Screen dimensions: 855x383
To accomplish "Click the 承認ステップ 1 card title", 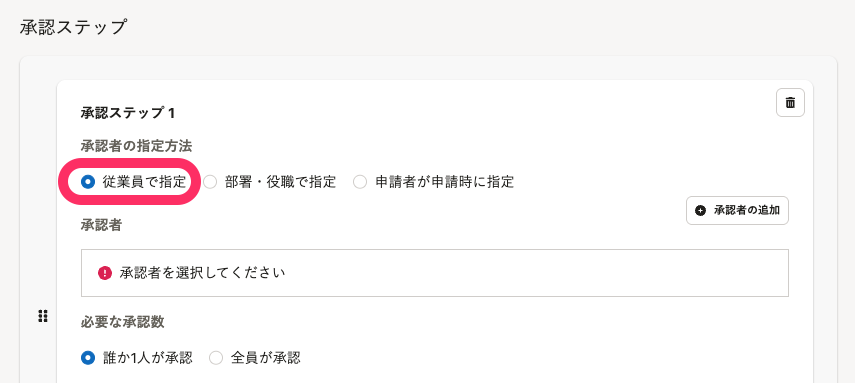I will (128, 113).
